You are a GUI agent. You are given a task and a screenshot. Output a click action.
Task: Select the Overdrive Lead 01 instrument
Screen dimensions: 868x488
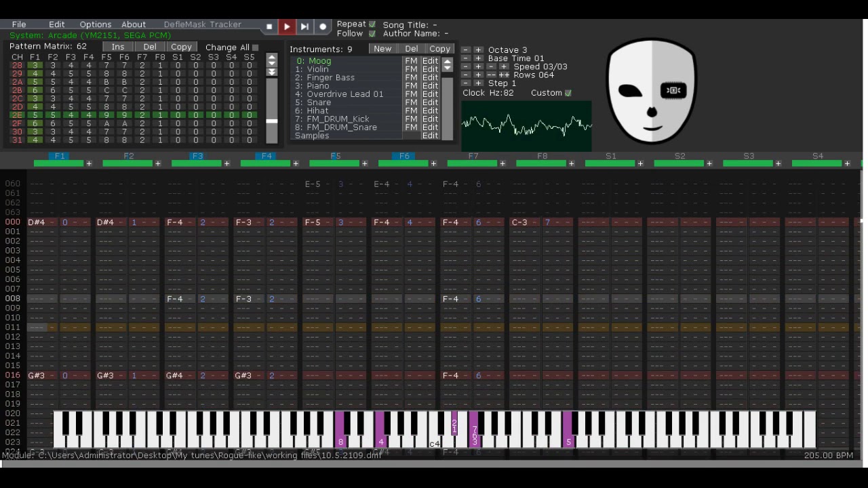pos(347,94)
